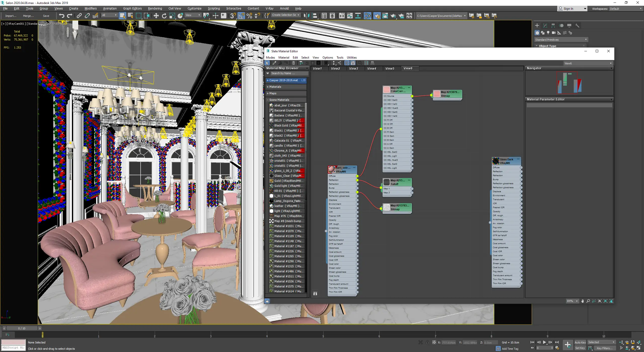Pick material with eyedropper in Slate editor
This screenshot has width=644, height=352.
coord(274,63)
